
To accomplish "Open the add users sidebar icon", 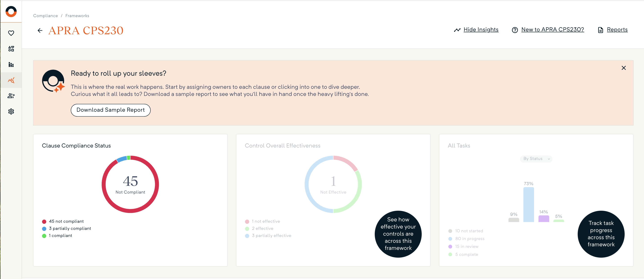I will (x=11, y=96).
